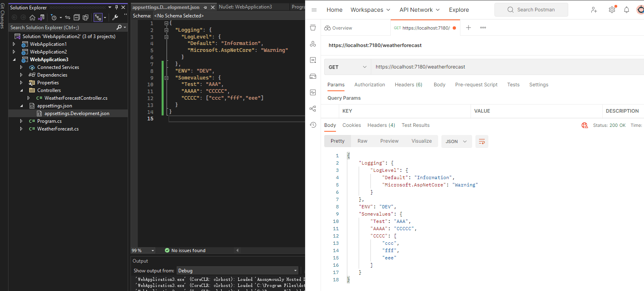644x291 pixels.
Task: Open the Tests request tab
Action: (513, 85)
